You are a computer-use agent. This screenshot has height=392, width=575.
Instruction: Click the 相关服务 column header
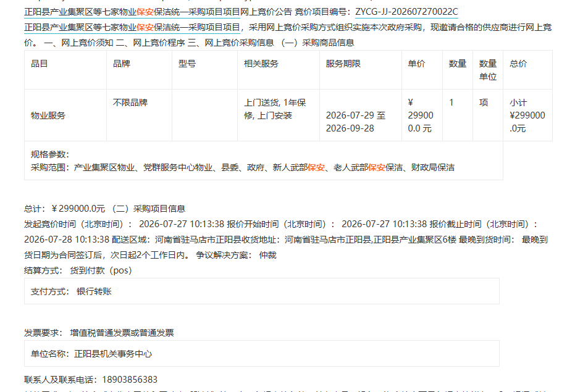(279, 70)
